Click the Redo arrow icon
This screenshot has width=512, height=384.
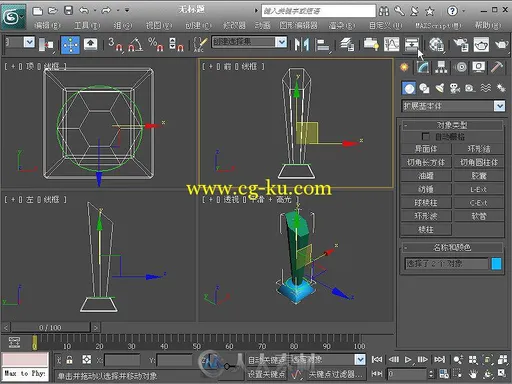106,11
